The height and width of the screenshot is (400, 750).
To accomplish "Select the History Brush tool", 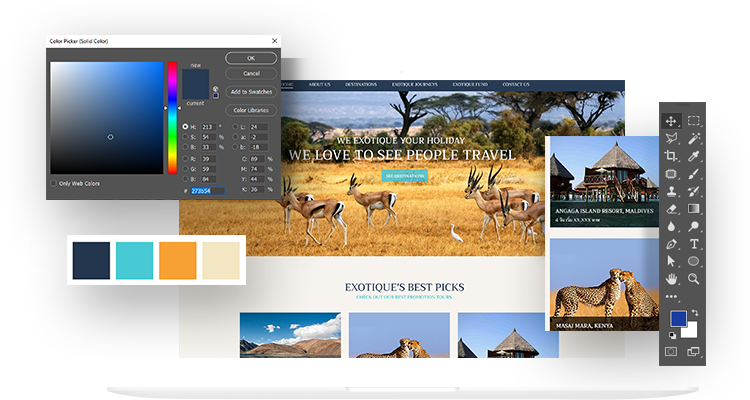I will click(x=694, y=191).
